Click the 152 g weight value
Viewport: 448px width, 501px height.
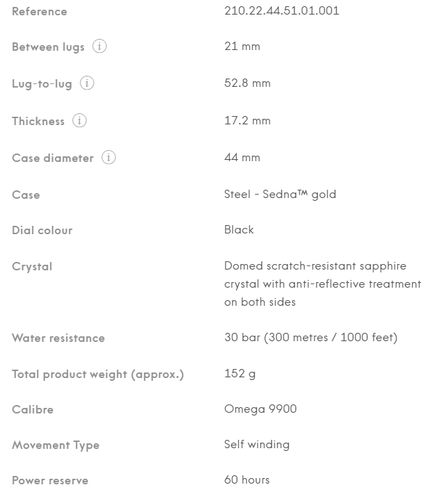tap(240, 374)
